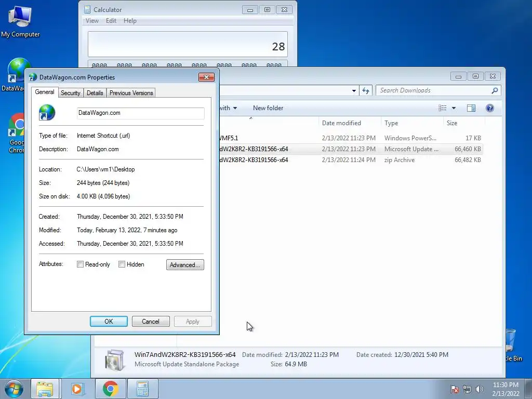Switch to the Security tab

pos(71,93)
